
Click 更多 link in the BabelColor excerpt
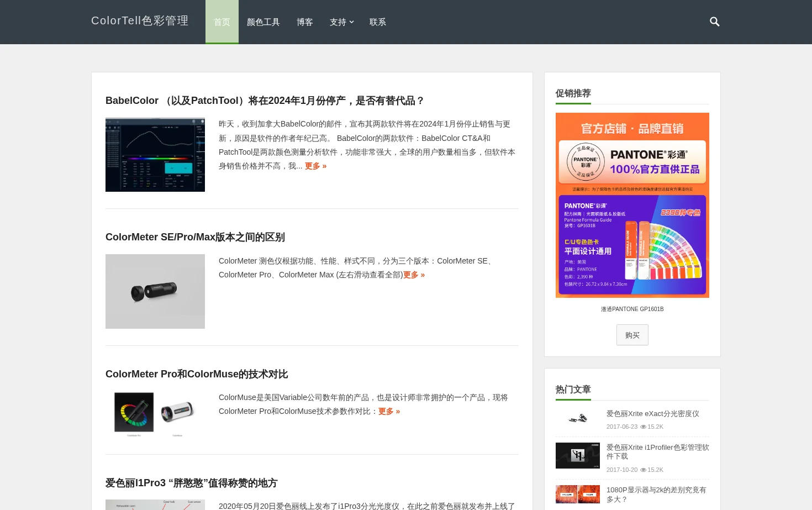315,166
